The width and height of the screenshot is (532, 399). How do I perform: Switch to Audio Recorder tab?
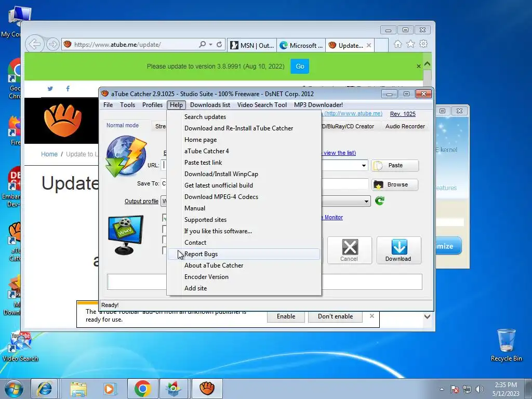pos(405,126)
